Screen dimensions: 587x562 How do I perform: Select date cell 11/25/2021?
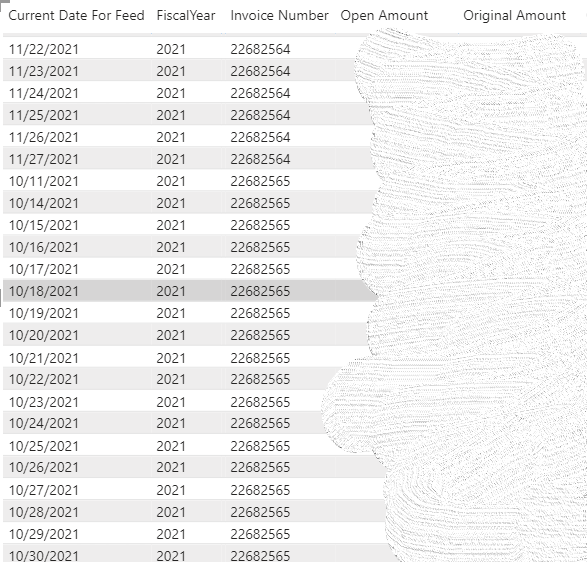[x=44, y=115]
